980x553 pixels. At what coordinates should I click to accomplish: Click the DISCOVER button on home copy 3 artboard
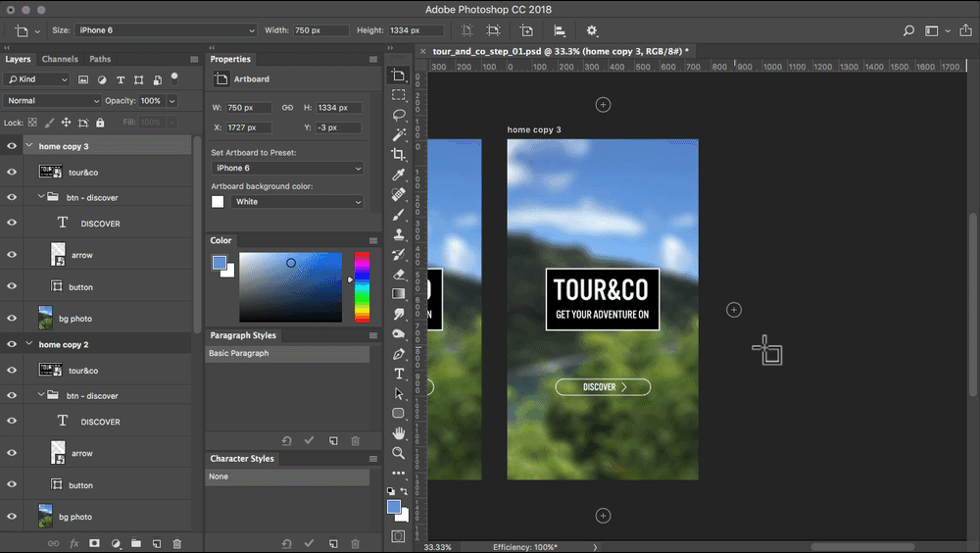[603, 387]
